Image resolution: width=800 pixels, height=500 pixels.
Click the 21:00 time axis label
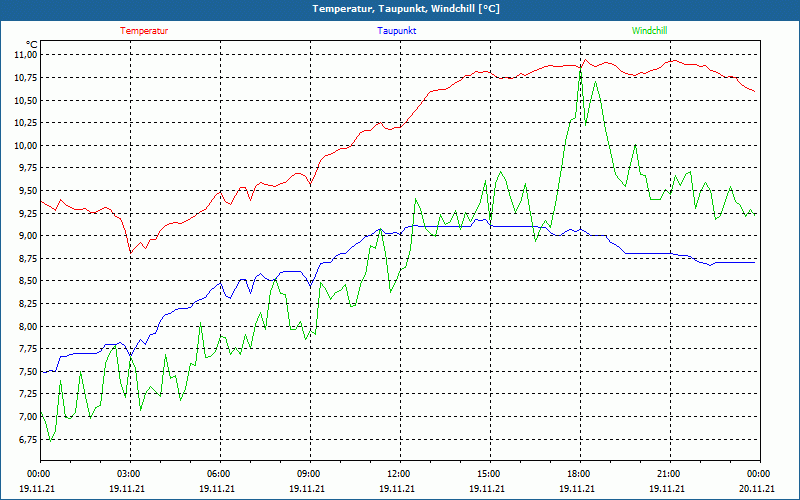pos(670,474)
